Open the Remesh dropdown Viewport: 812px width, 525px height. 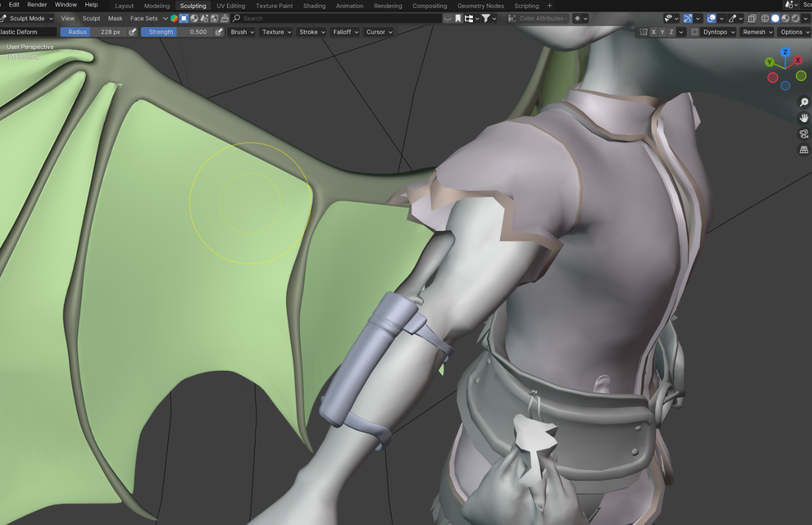click(x=757, y=32)
